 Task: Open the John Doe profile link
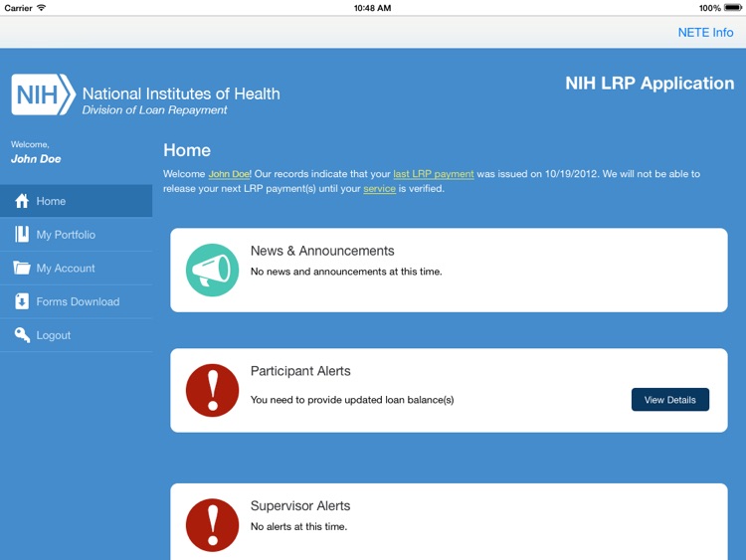tap(229, 174)
